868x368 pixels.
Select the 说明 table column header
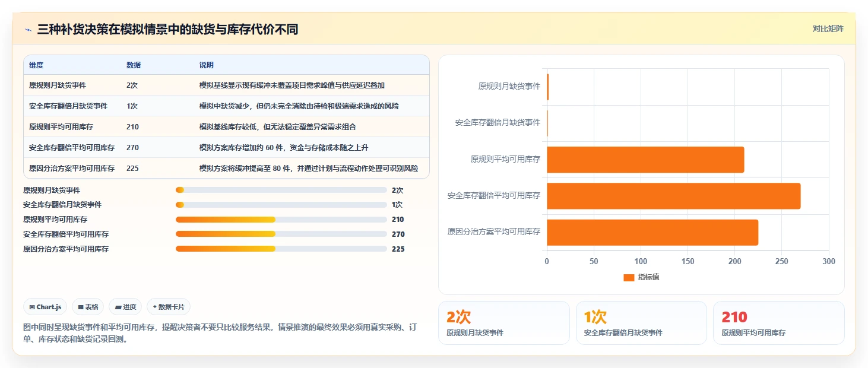207,65
